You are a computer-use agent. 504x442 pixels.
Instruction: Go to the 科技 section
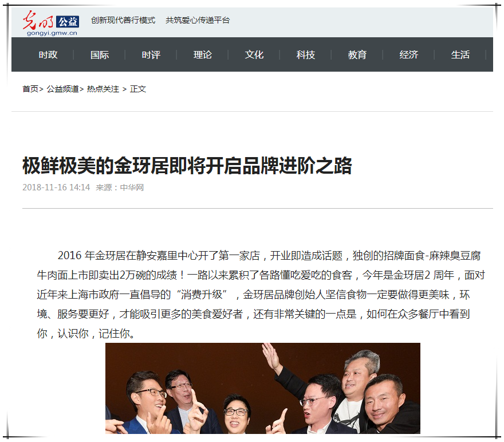(306, 54)
